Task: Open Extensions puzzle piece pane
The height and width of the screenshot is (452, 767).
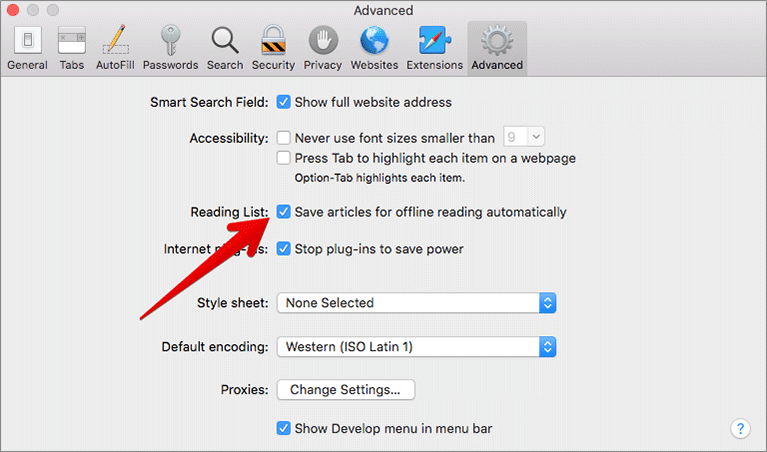Action: 434,48
